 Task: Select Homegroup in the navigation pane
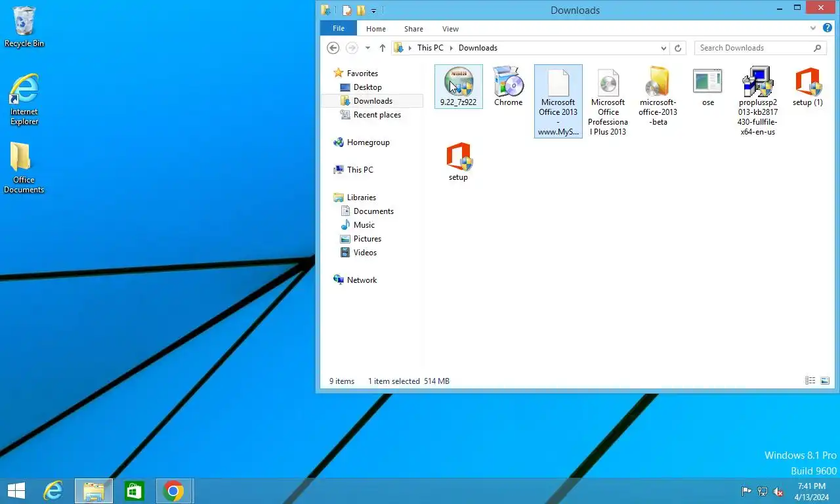pyautogui.click(x=368, y=142)
